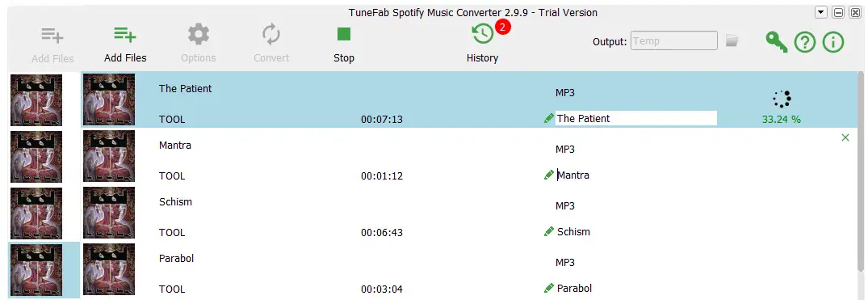
Task: Remove the Mantra track with green X
Action: click(x=845, y=137)
